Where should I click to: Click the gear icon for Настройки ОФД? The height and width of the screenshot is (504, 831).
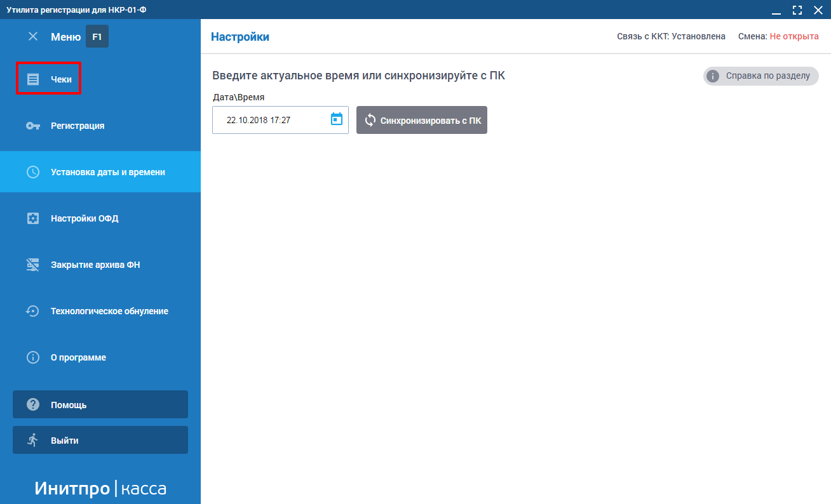(x=33, y=218)
